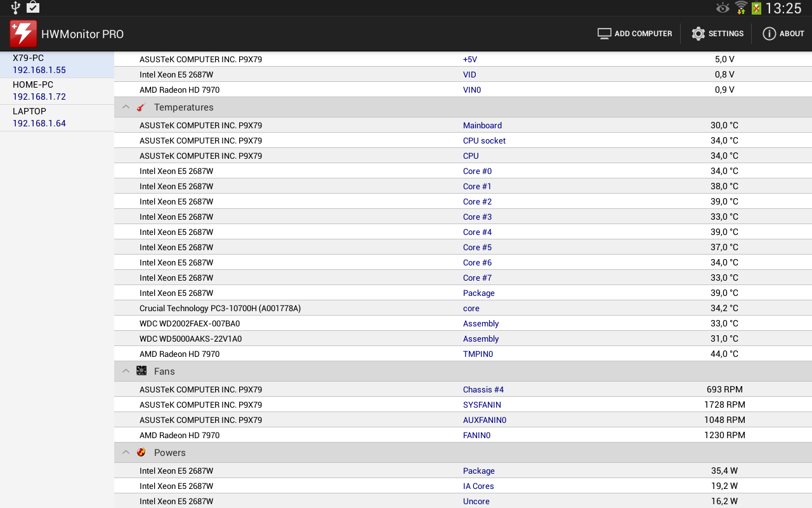
Task: Tap the 13:25 clock
Action: coord(783,8)
